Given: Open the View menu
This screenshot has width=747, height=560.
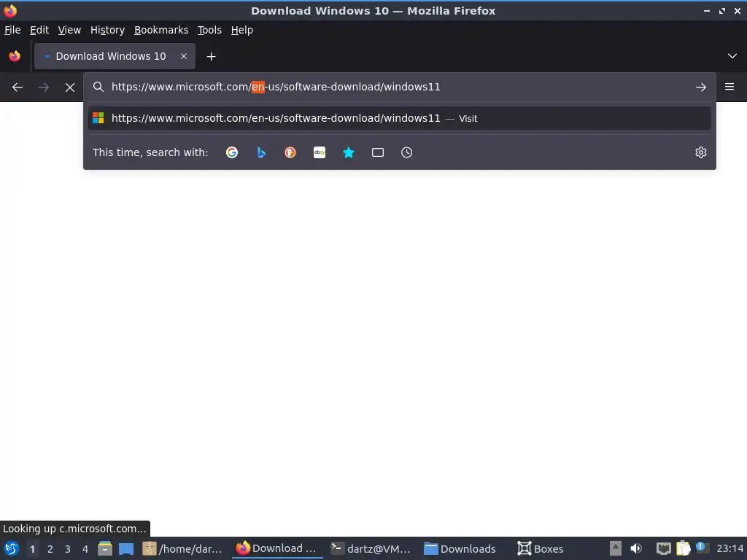Looking at the screenshot, I should (x=69, y=30).
